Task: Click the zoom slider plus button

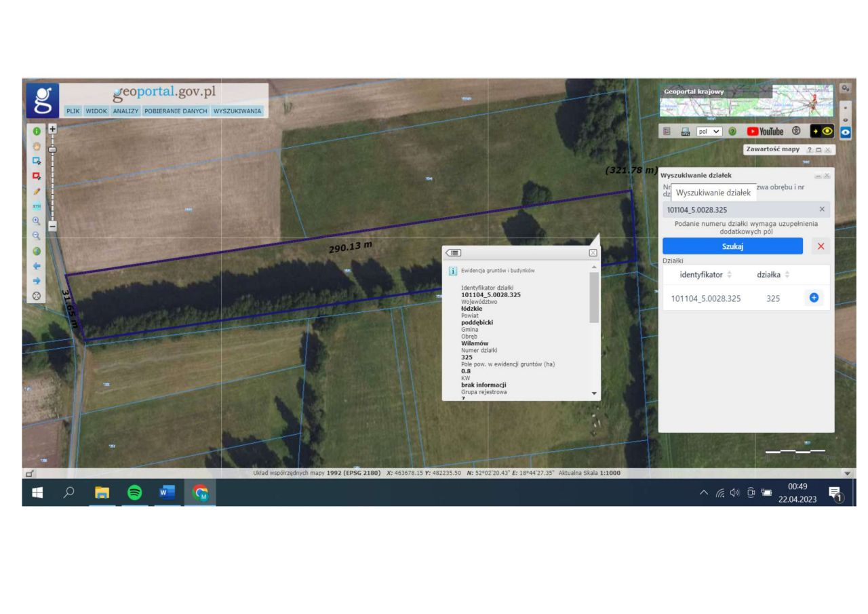Action: tap(52, 128)
